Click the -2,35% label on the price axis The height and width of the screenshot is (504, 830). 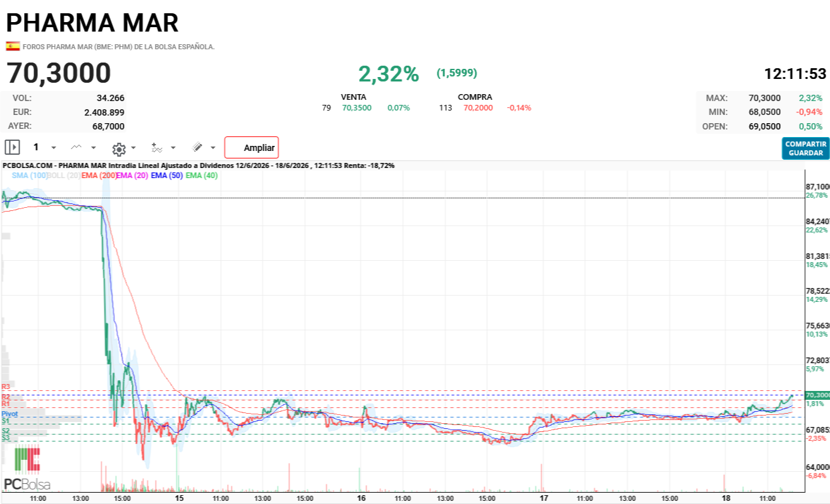[x=817, y=438]
